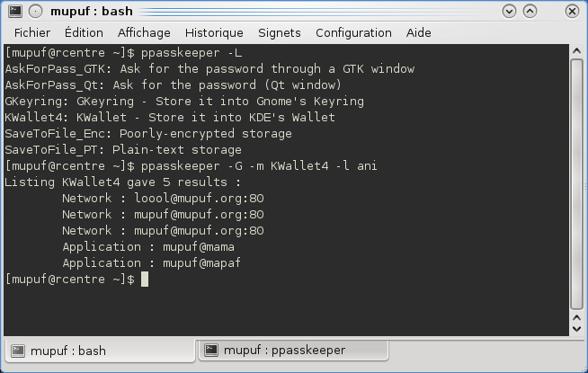Viewport: 588px width, 373px height.
Task: Open the Historique menu
Action: (x=214, y=33)
